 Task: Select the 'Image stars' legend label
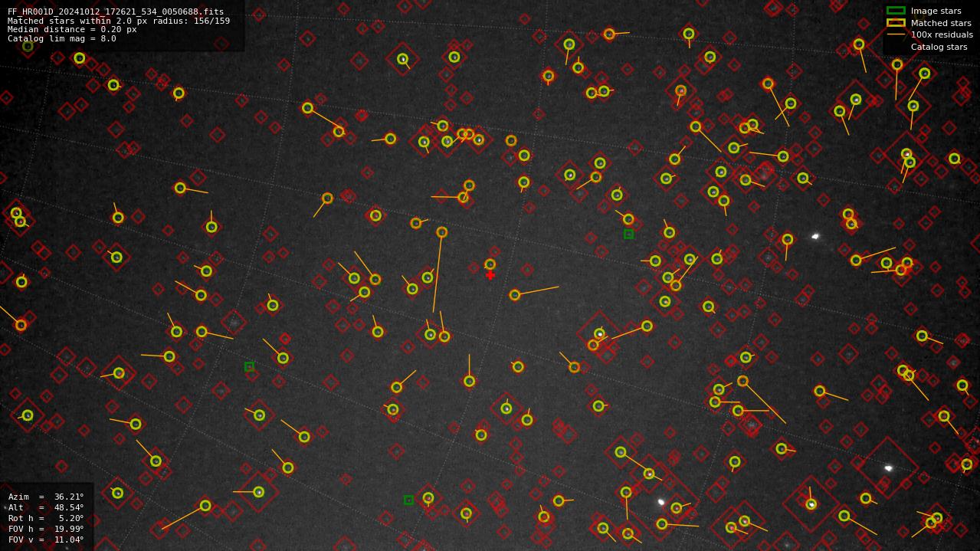coord(936,11)
